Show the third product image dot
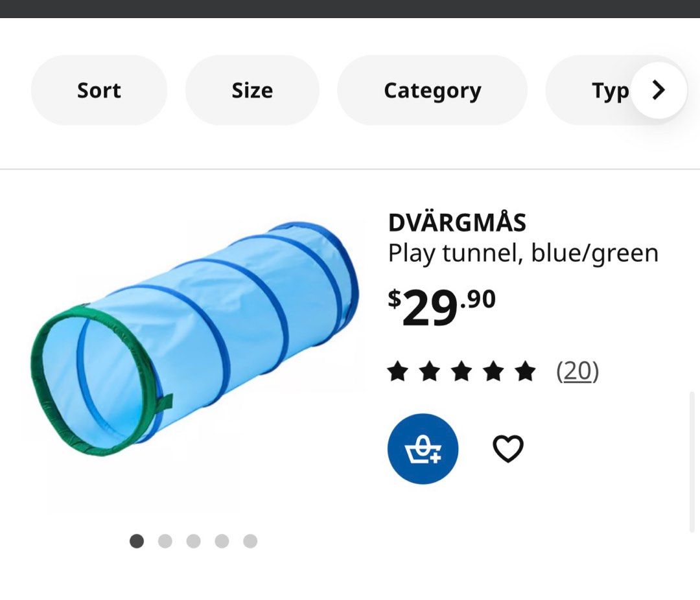The image size is (700, 600). click(194, 541)
